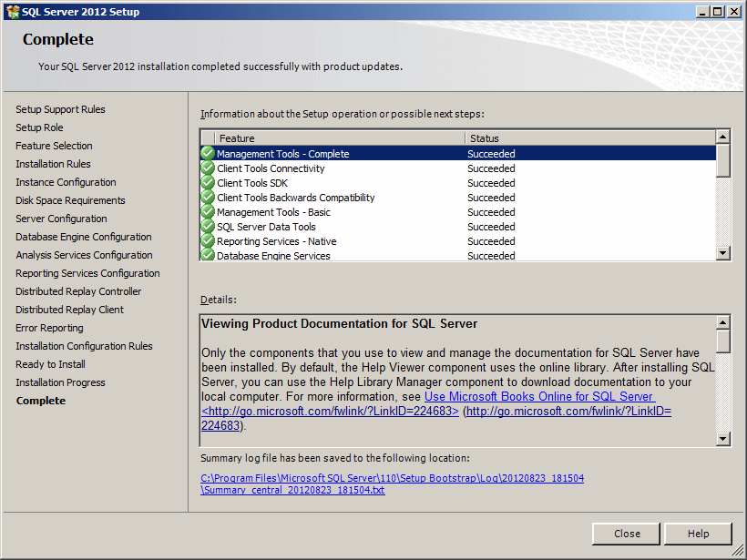Click scroll down arrow of Details box
Image resolution: width=747 pixels, height=560 pixels.
tap(722, 439)
